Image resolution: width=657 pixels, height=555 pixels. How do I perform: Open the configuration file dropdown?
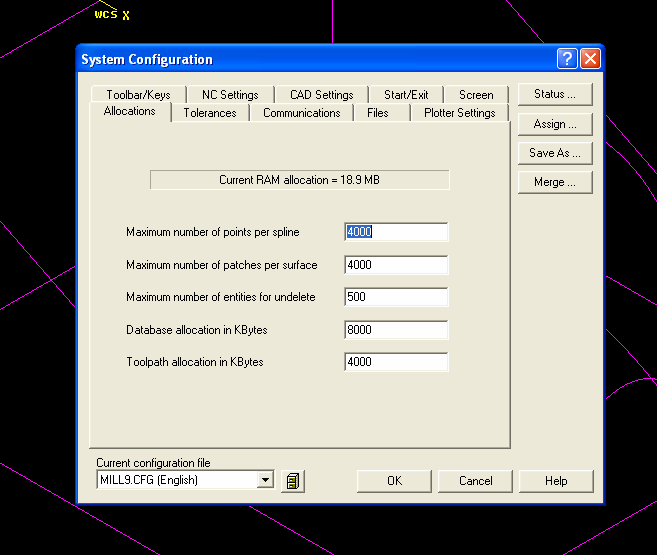pos(265,480)
